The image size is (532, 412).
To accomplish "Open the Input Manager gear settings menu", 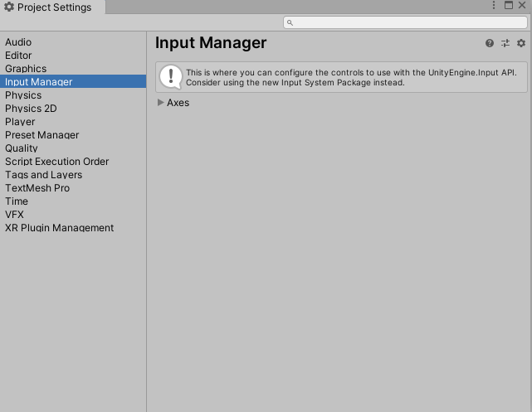I will [x=521, y=43].
